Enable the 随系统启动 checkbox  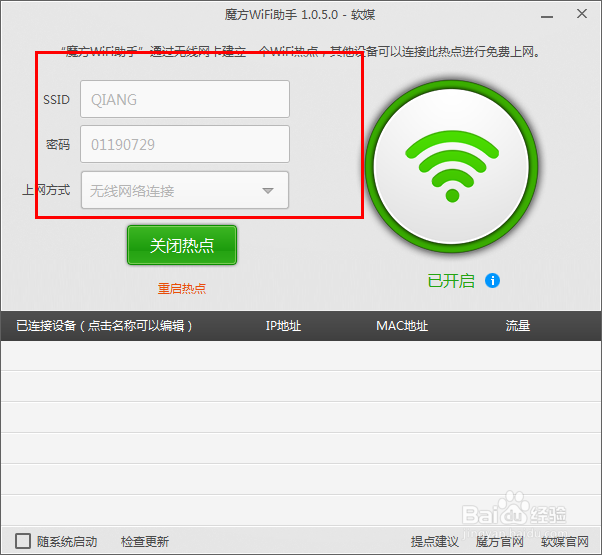[x=23, y=541]
